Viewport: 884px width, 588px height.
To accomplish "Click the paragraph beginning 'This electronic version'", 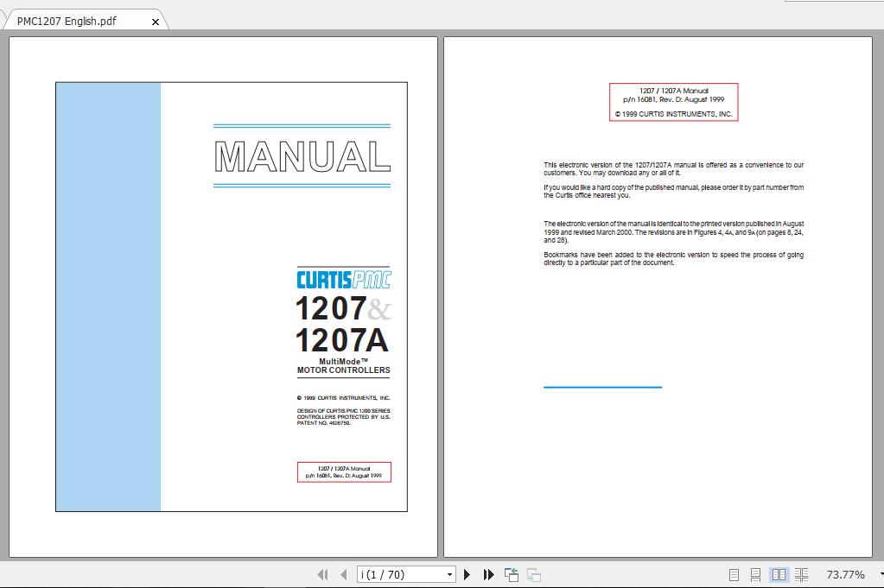I will 674,169.
